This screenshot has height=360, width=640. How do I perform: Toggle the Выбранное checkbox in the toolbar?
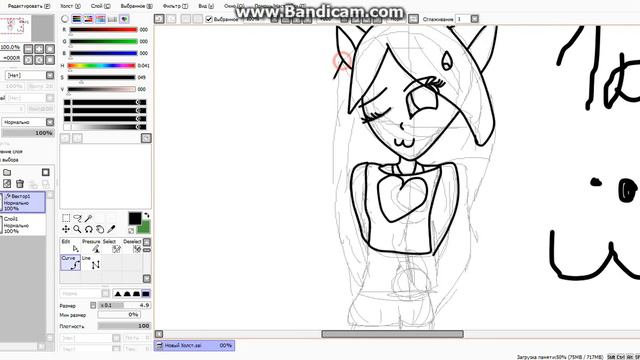pos(209,19)
